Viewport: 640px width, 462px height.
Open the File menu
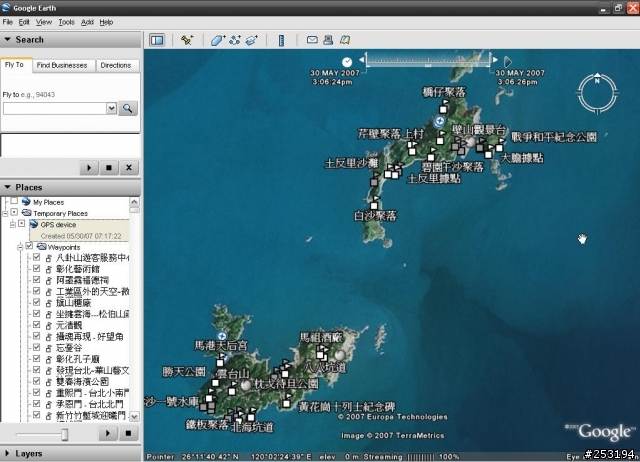click(8, 22)
